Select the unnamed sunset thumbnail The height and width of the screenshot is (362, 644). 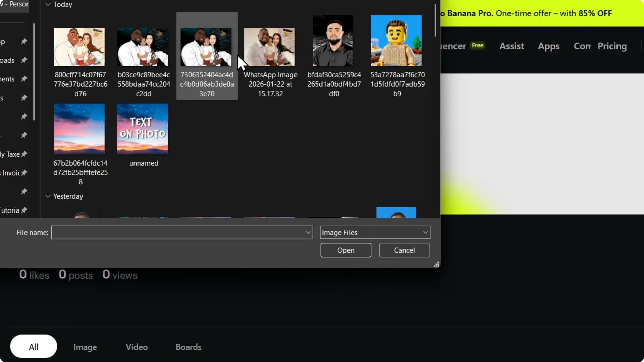point(143,128)
